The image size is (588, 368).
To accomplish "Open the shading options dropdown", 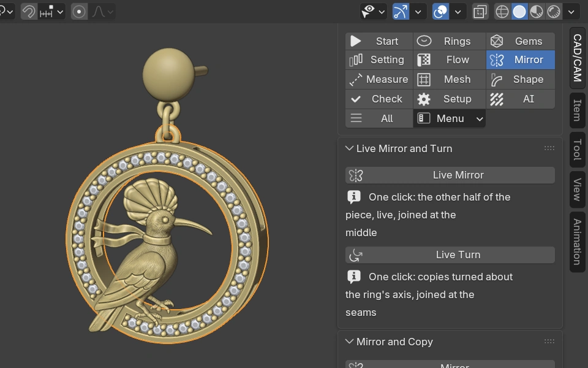I will click(x=571, y=12).
